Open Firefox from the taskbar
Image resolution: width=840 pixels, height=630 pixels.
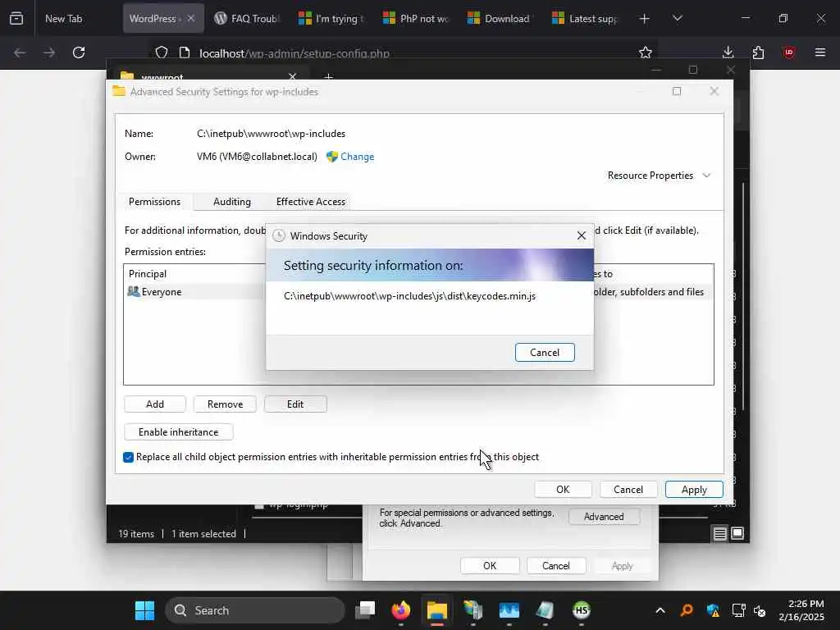click(x=400, y=610)
